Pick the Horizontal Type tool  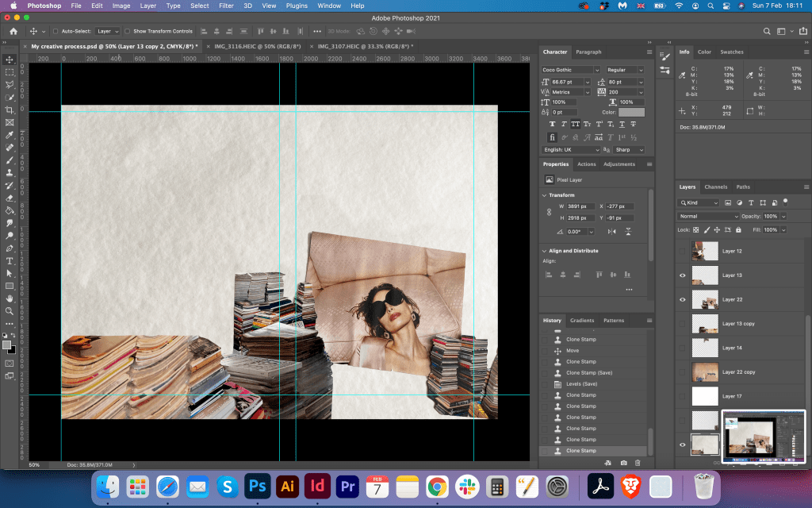10,260
